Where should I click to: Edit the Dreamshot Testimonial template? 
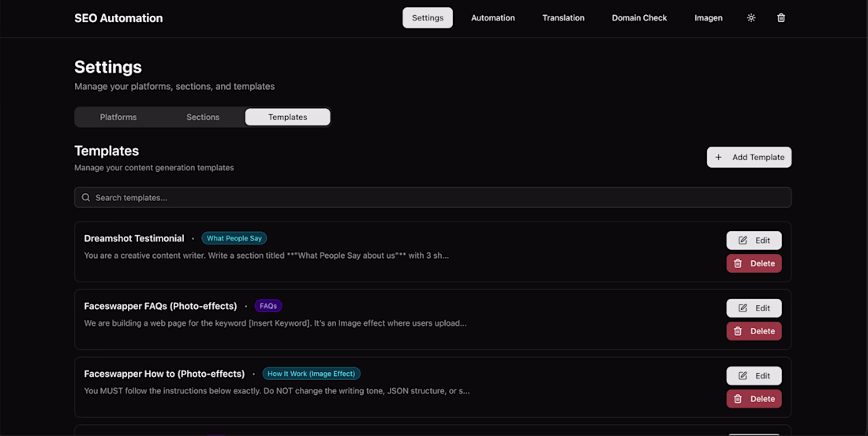click(x=754, y=240)
